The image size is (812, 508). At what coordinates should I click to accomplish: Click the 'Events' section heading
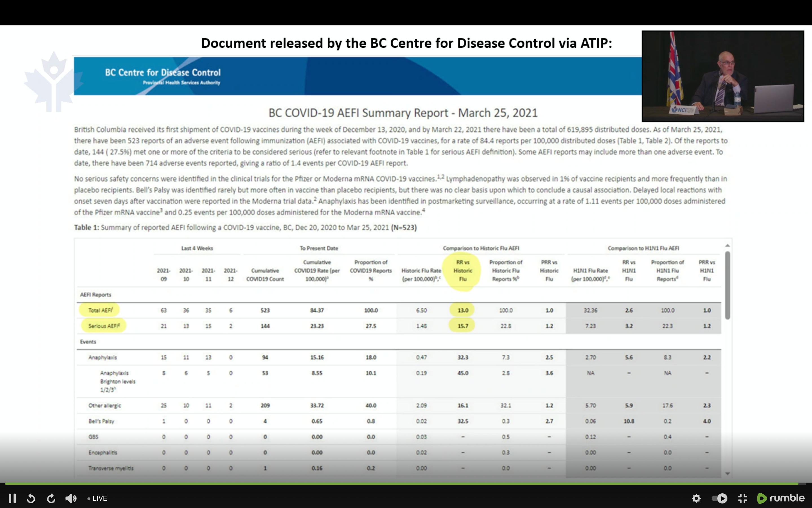pos(88,342)
